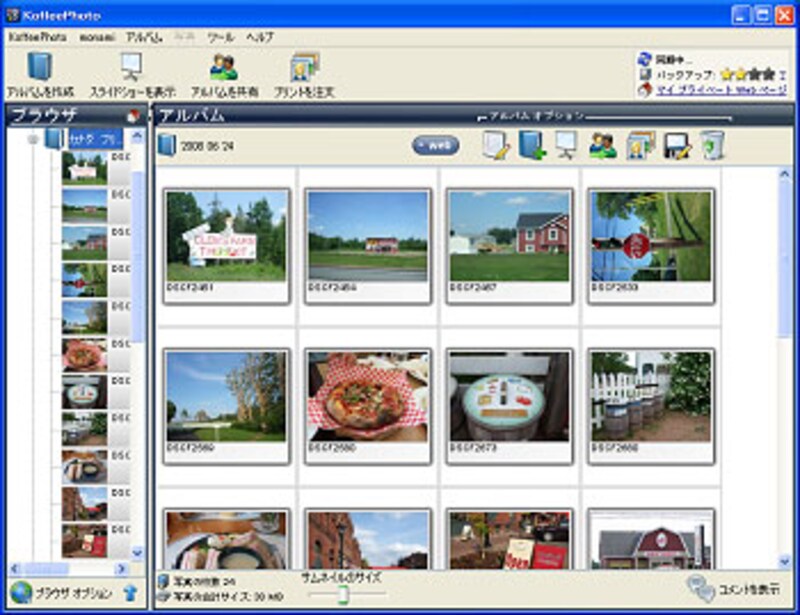
Task: Click the save disk icon in album options
Action: pos(676,146)
